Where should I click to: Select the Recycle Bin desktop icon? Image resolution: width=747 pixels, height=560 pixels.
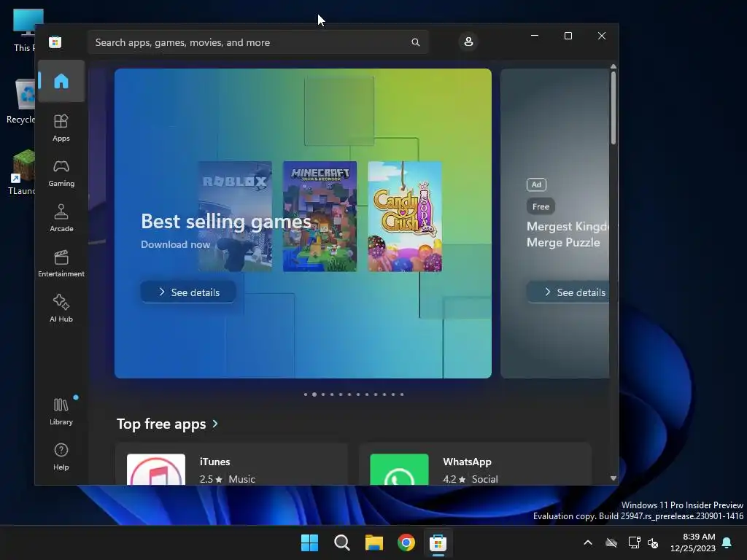coord(20,102)
